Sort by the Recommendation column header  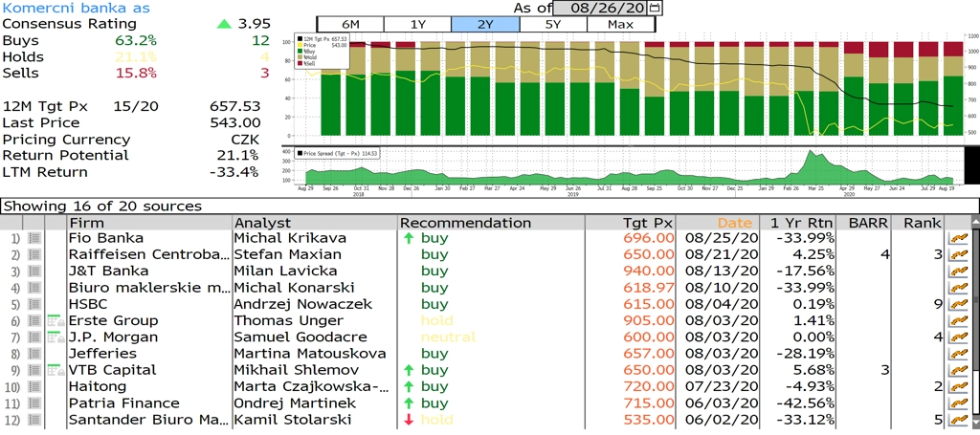(x=491, y=223)
